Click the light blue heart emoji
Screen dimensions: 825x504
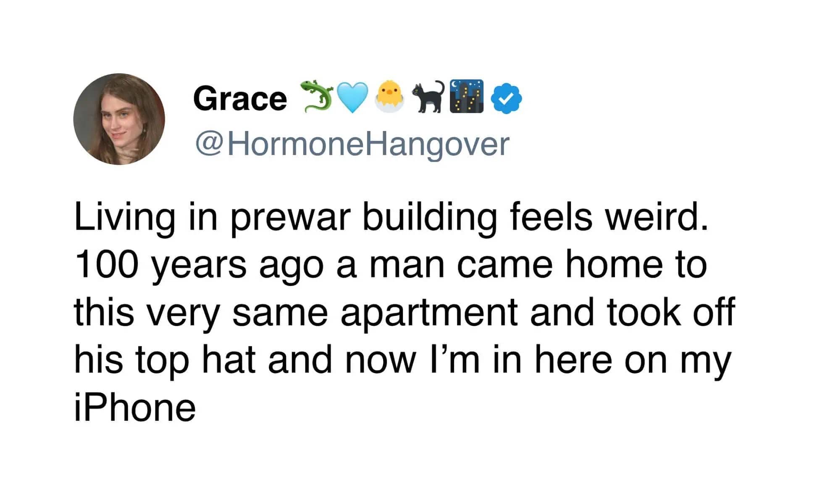pyautogui.click(x=353, y=97)
